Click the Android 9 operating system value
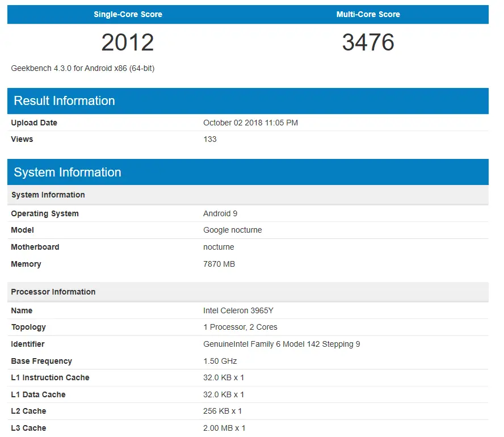 220,213
